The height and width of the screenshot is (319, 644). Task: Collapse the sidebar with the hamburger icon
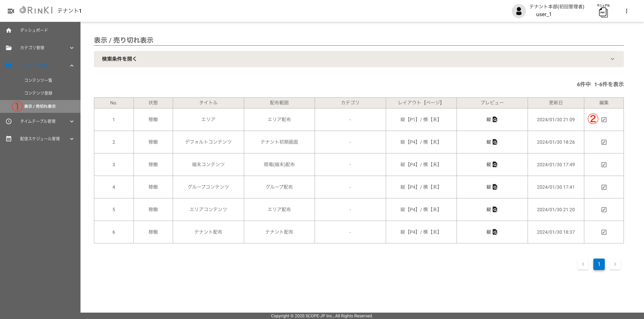coord(11,11)
